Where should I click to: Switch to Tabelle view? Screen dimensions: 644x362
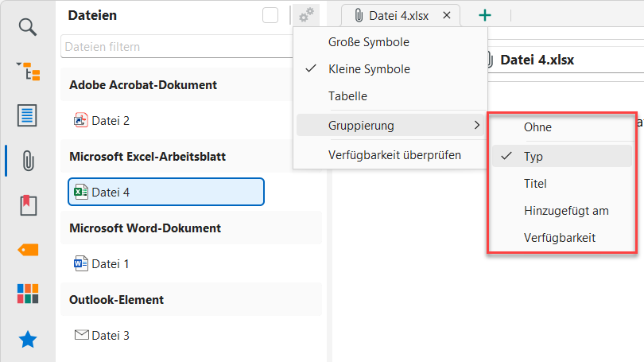[347, 96]
